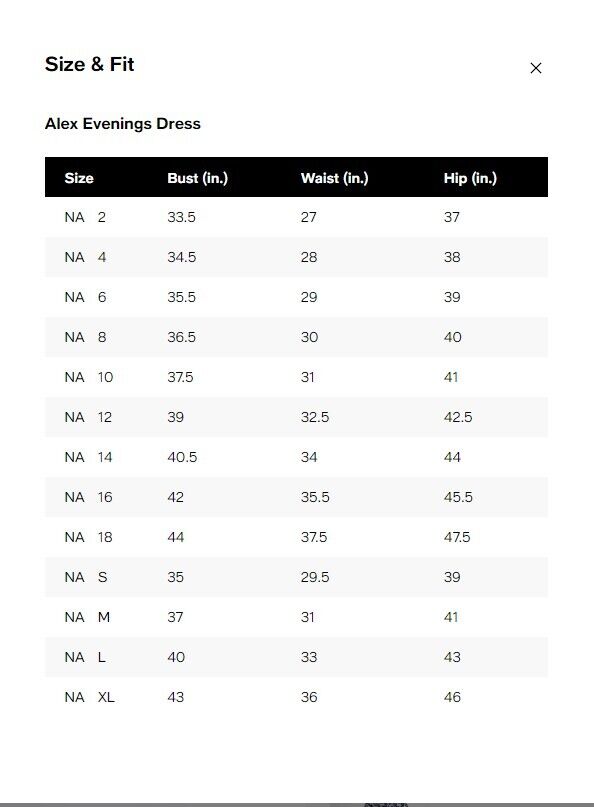Select the NA 2 size row

(x=296, y=217)
